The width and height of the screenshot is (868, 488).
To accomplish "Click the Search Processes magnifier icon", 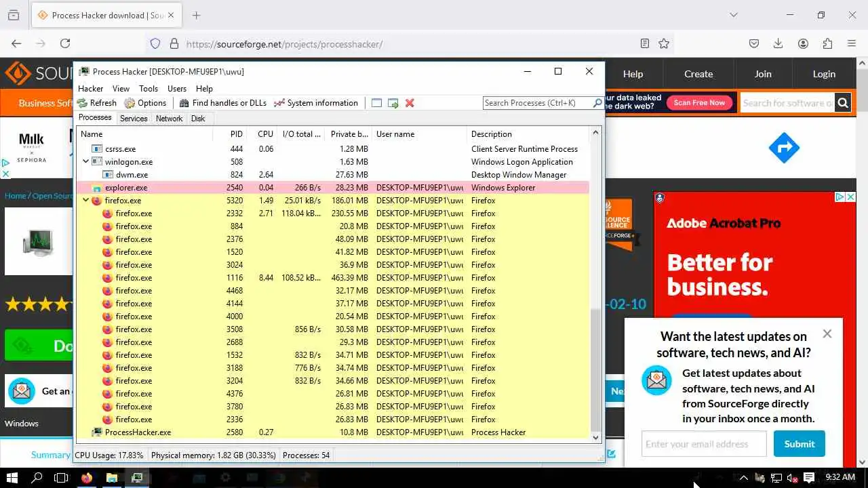I will click(597, 103).
